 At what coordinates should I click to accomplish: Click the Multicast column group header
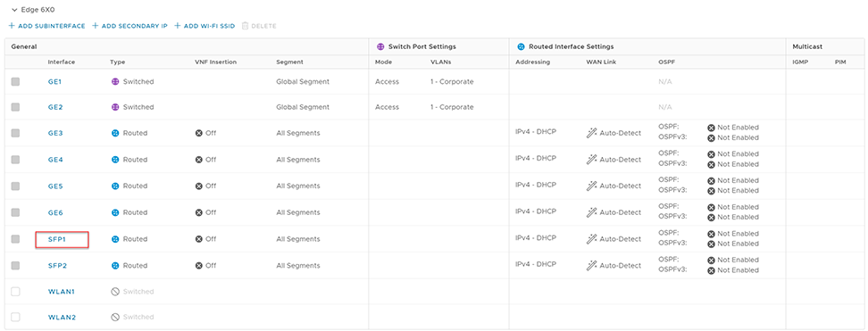807,46
